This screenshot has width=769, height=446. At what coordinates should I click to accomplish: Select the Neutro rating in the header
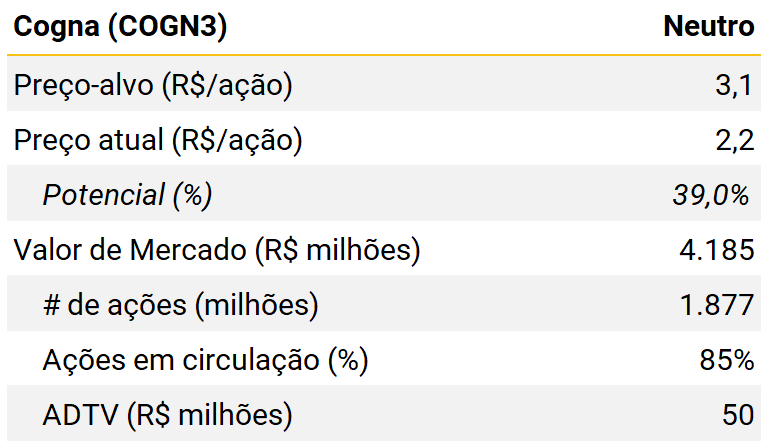coord(708,27)
